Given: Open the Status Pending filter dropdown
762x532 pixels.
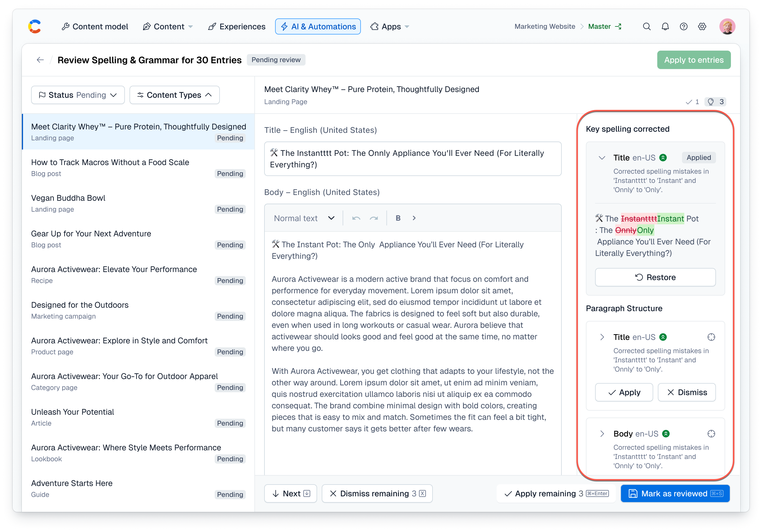Looking at the screenshot, I should pos(78,95).
